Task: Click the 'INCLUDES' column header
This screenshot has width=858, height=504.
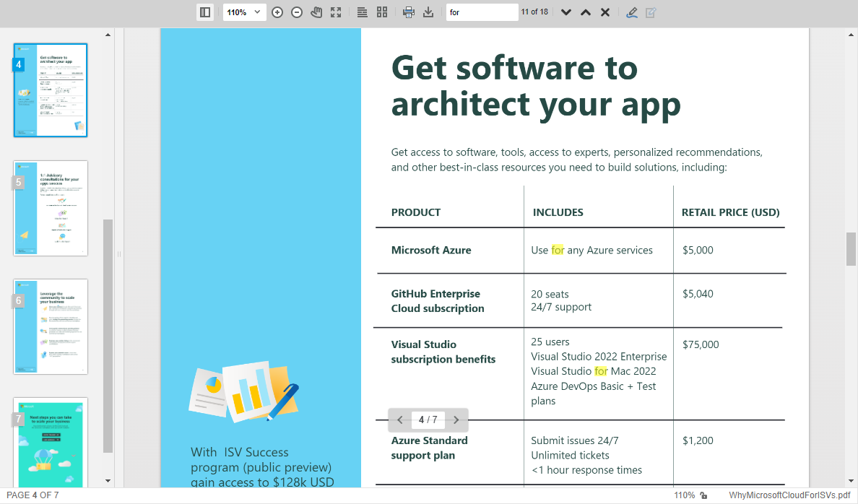Action: coord(558,212)
